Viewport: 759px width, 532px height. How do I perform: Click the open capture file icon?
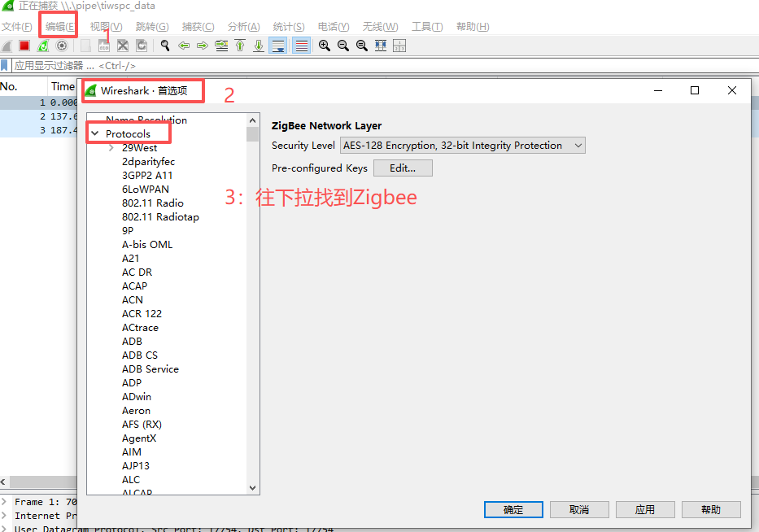[85, 46]
